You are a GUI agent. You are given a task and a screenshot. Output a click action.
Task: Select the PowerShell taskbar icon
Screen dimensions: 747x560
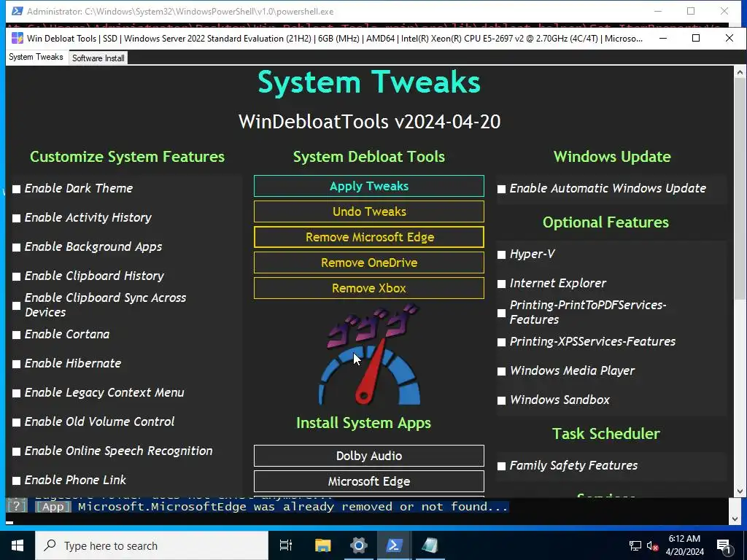tap(394, 545)
